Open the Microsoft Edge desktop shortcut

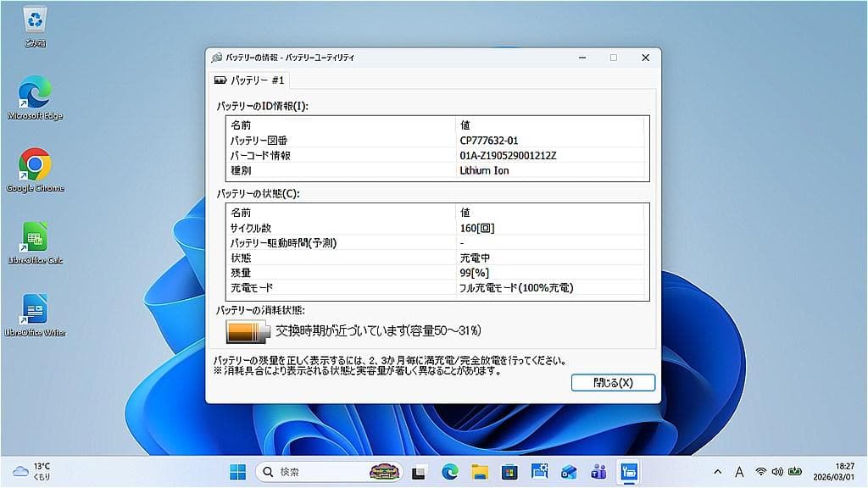[x=35, y=98]
